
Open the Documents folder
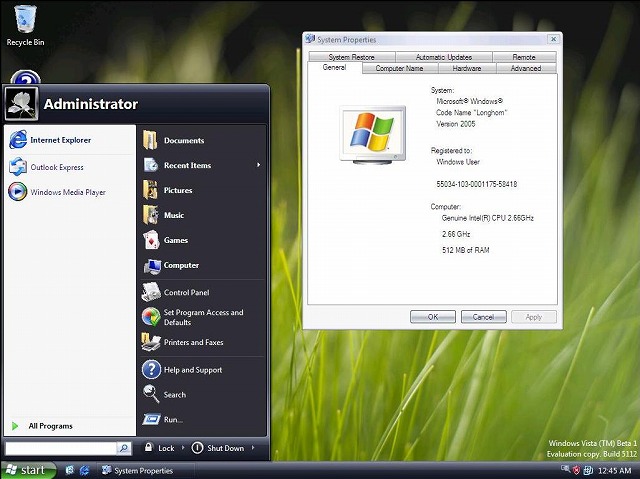tap(183, 141)
